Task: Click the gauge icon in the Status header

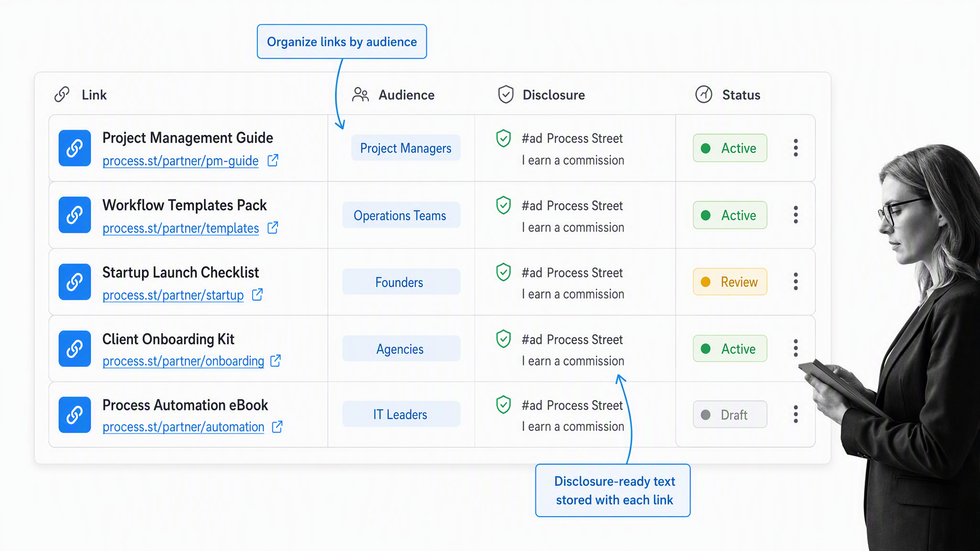Action: tap(704, 95)
